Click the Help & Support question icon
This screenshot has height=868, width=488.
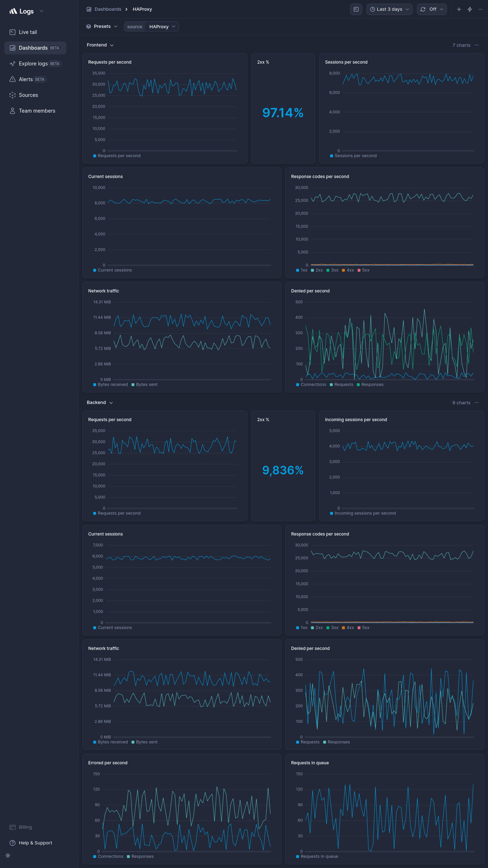tap(12, 843)
